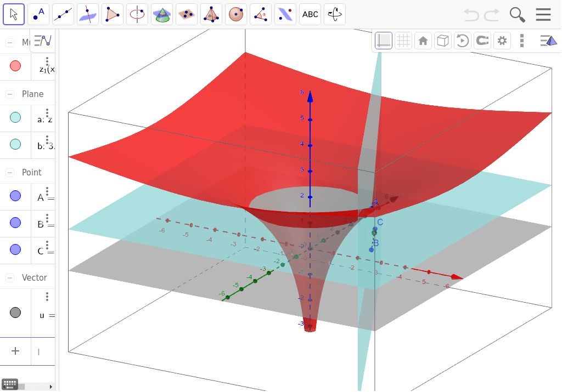
Task: Select the Rotate 3D Graphics View tool
Action: [x=335, y=14]
